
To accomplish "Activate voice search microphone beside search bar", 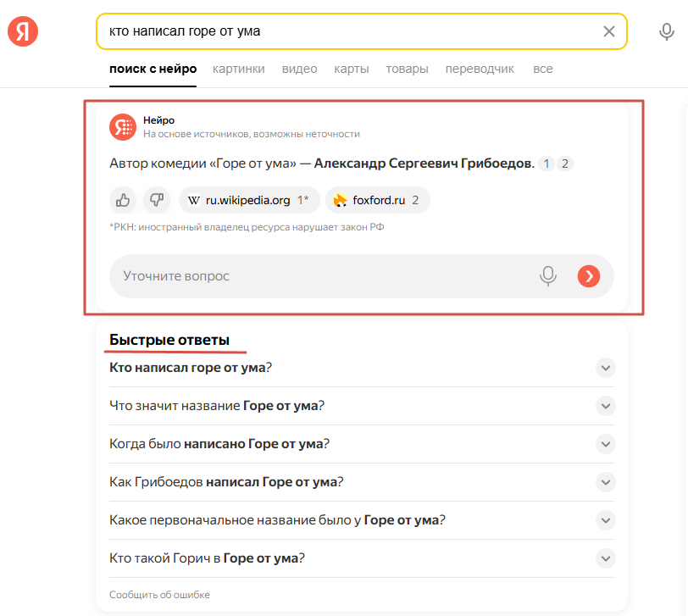I will (x=667, y=31).
